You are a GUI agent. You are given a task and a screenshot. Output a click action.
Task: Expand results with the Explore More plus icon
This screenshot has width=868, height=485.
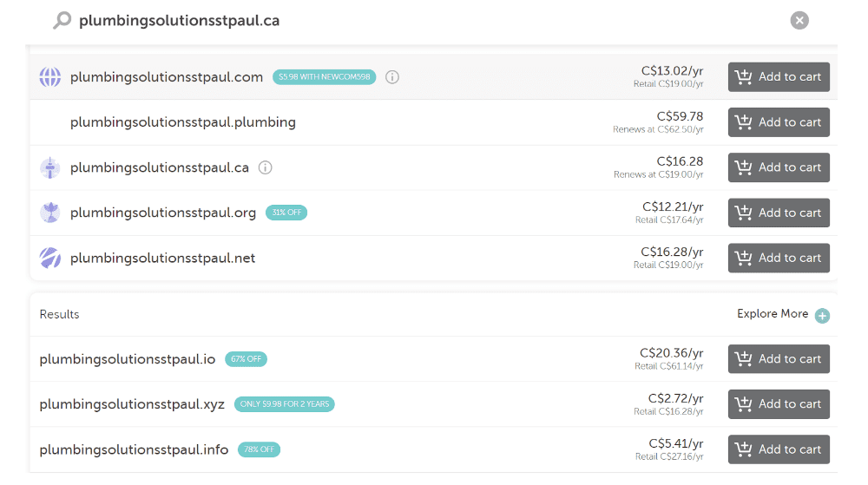pyautogui.click(x=822, y=316)
